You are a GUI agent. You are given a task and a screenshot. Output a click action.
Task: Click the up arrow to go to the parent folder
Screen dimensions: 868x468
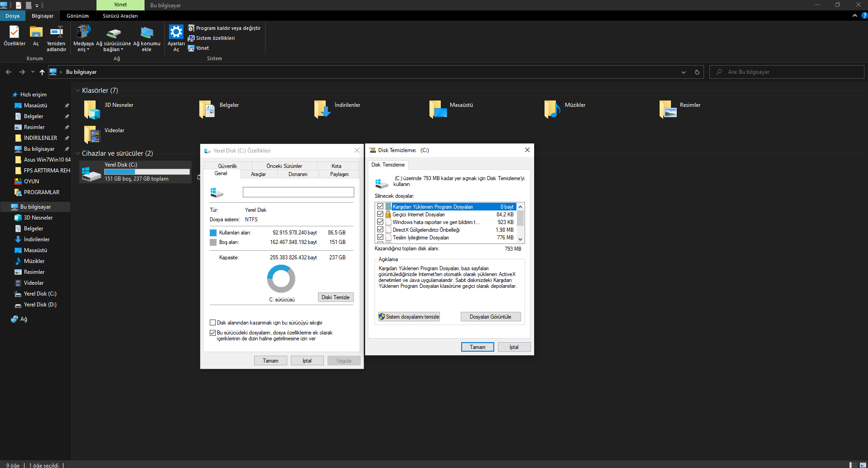(x=42, y=72)
